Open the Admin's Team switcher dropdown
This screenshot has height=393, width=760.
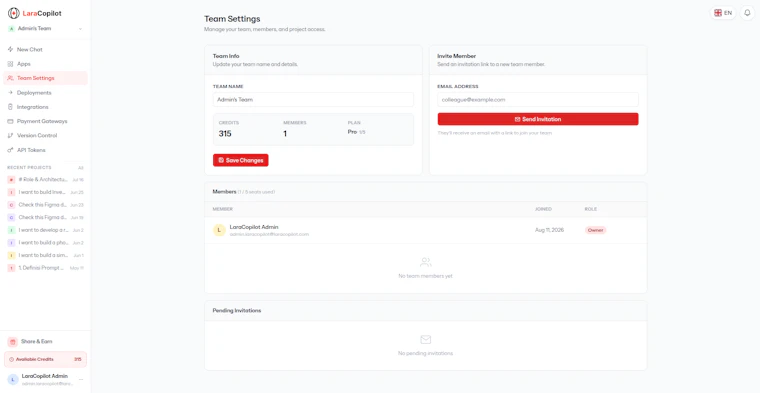click(x=45, y=29)
